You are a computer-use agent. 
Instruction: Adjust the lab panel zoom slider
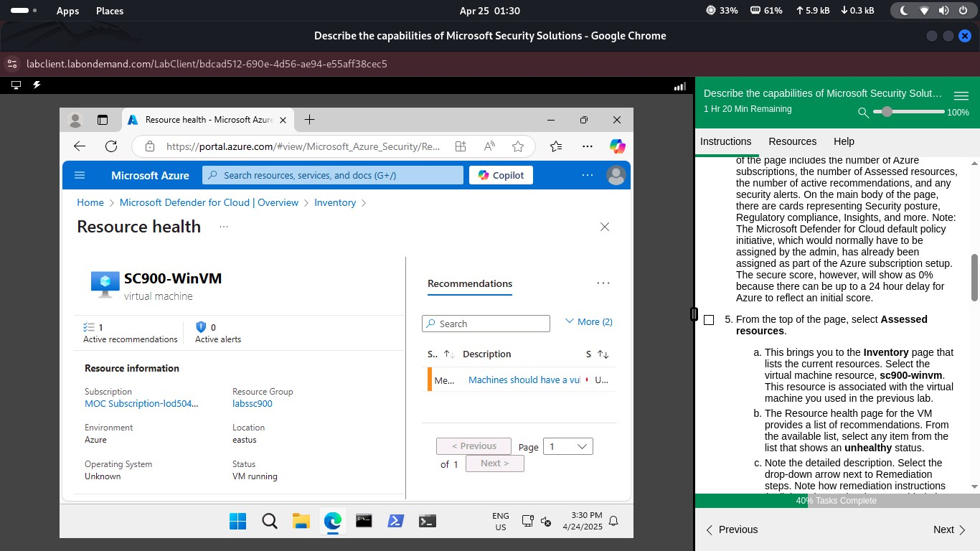tap(887, 112)
